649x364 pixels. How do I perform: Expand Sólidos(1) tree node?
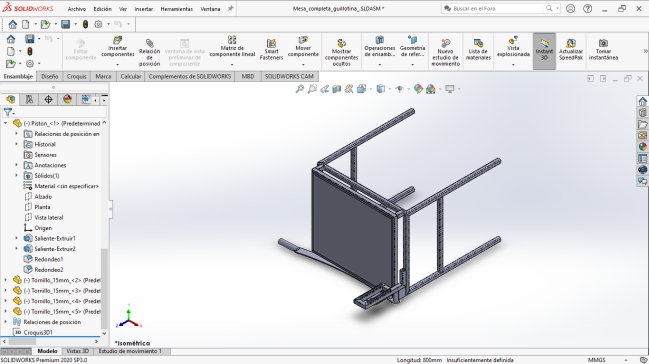click(x=17, y=176)
